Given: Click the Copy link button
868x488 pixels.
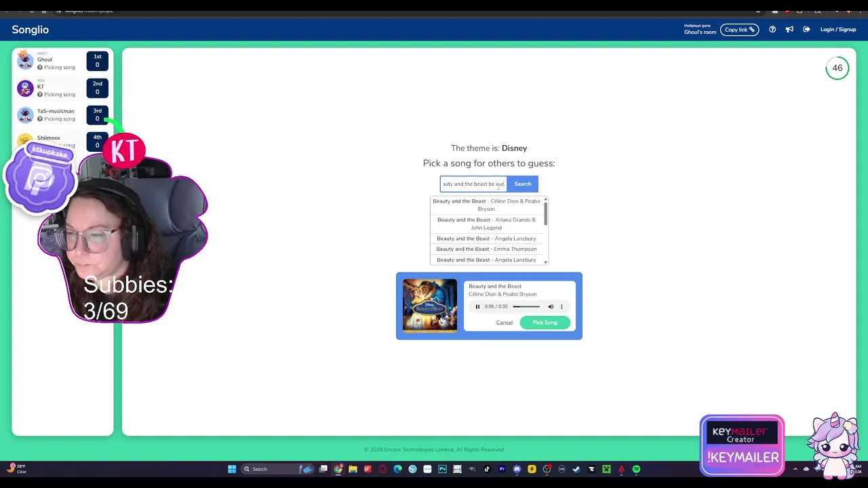Looking at the screenshot, I should [739, 29].
